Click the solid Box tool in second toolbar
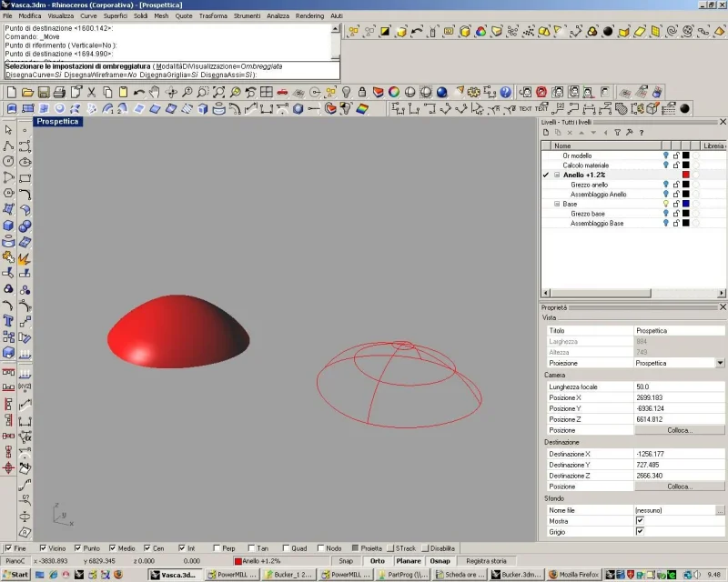The height and width of the screenshot is (582, 728). click(x=203, y=108)
